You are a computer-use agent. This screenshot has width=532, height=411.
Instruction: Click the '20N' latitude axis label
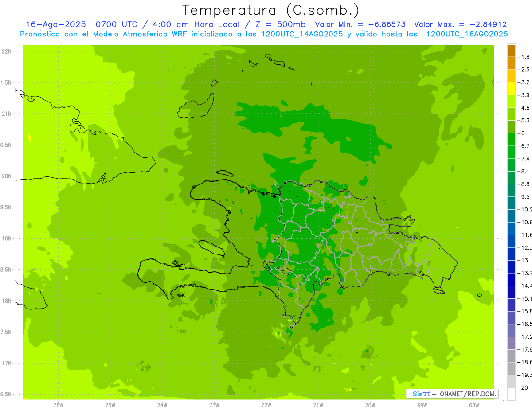pos(7,176)
